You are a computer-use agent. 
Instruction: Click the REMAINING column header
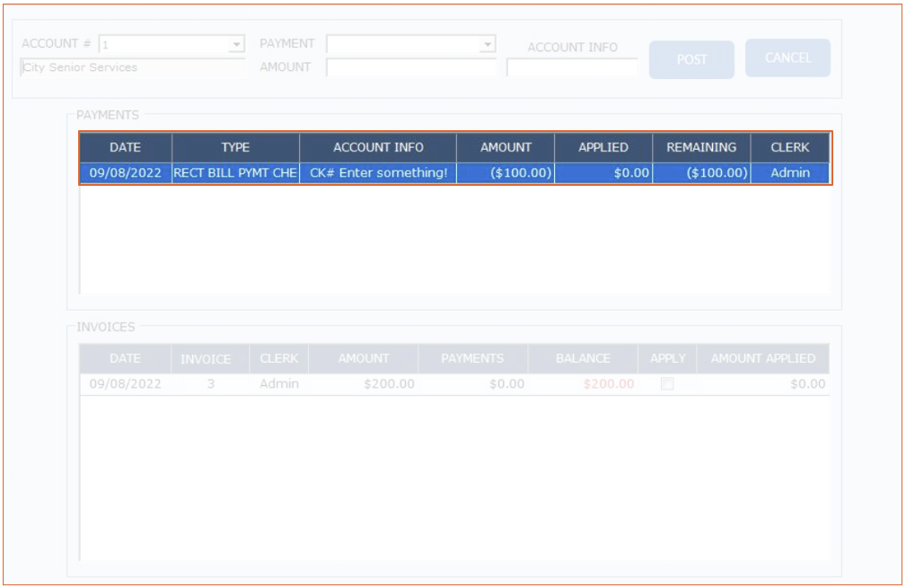coord(701,147)
